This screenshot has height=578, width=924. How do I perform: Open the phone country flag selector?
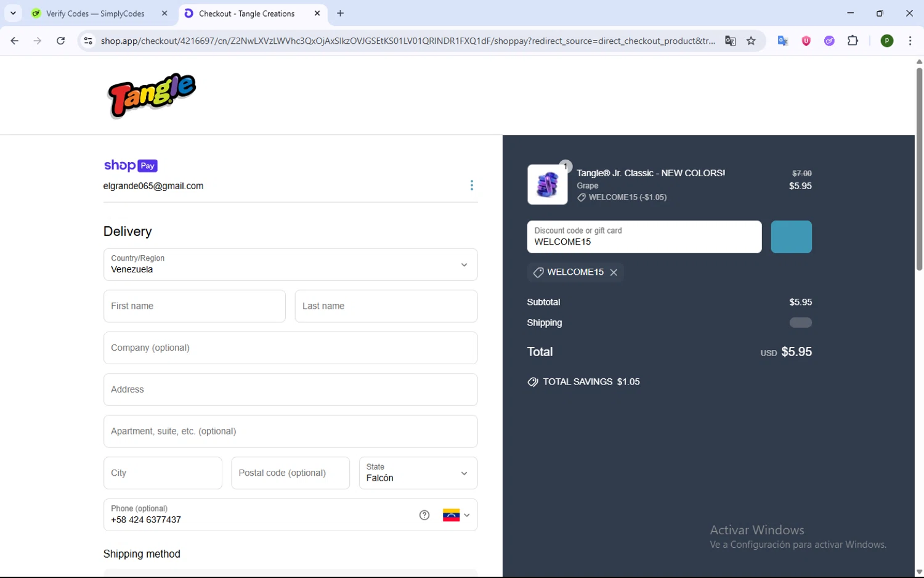456,515
